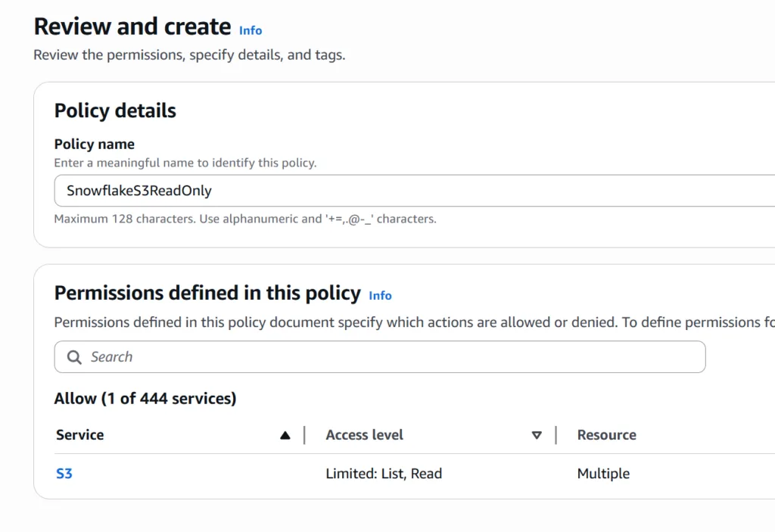Click the 'Enter a meaningful name' description
775x532 pixels.
(x=185, y=163)
